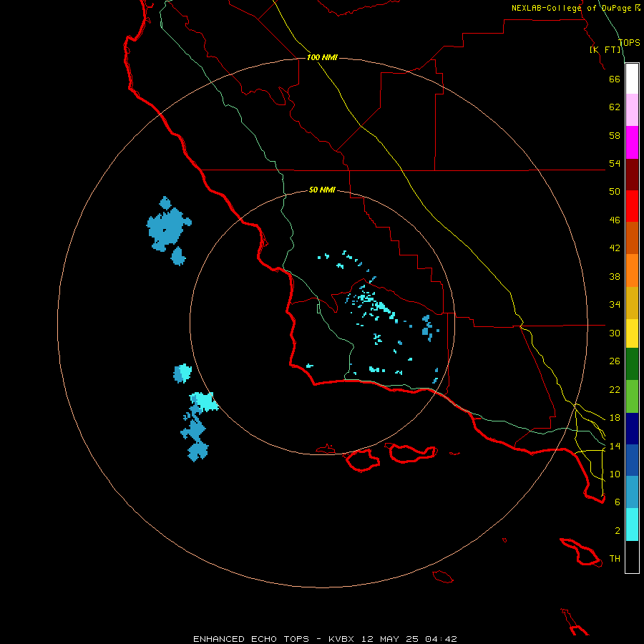Click the "ENHANCED ECHO TOPS" title text
This screenshot has height=644, width=644.
[251, 639]
